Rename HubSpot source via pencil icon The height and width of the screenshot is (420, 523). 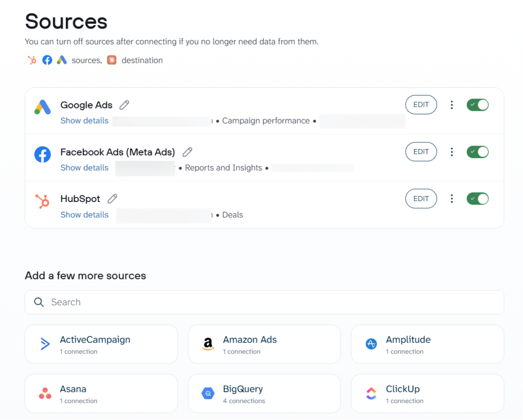coord(112,199)
